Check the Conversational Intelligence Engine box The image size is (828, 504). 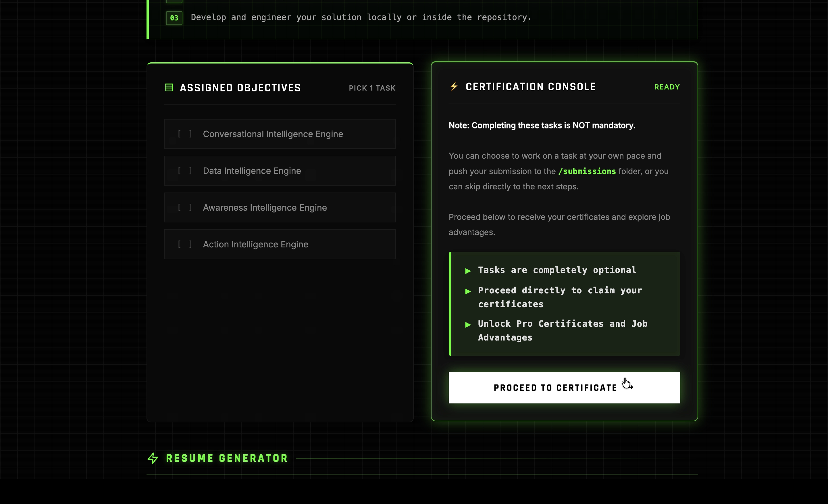coord(185,134)
